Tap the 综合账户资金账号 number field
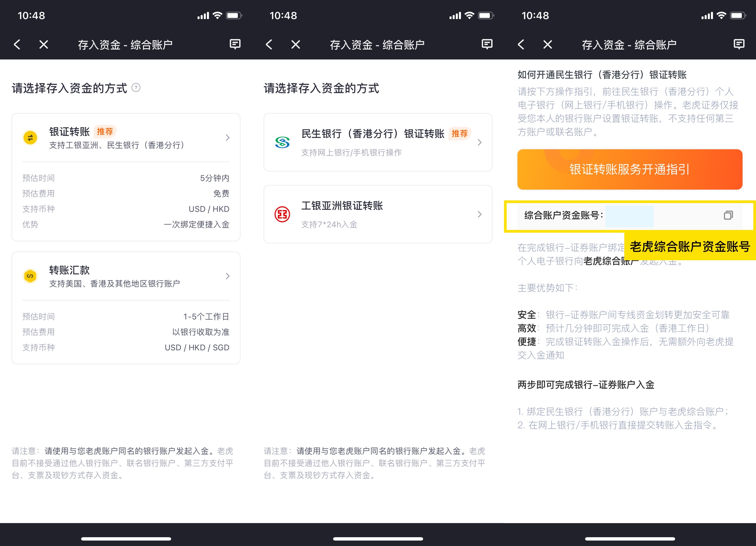The width and height of the screenshot is (756, 546). point(630,215)
